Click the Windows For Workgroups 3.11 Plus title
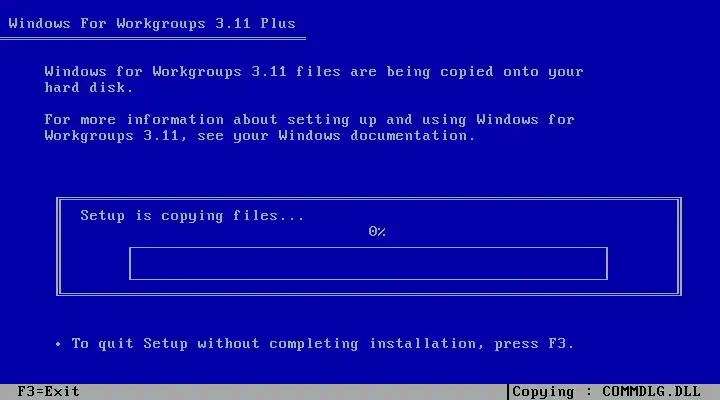This screenshot has width=720, height=400. tap(152, 23)
